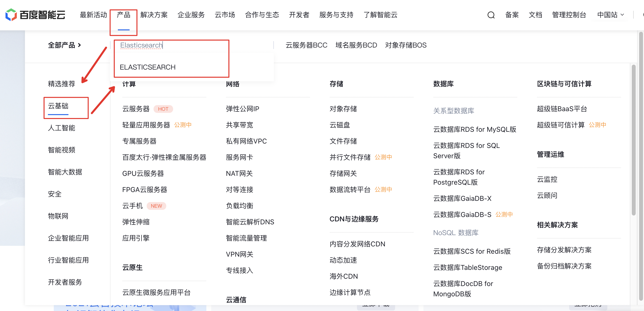Select 精选推荐 category

(62, 84)
